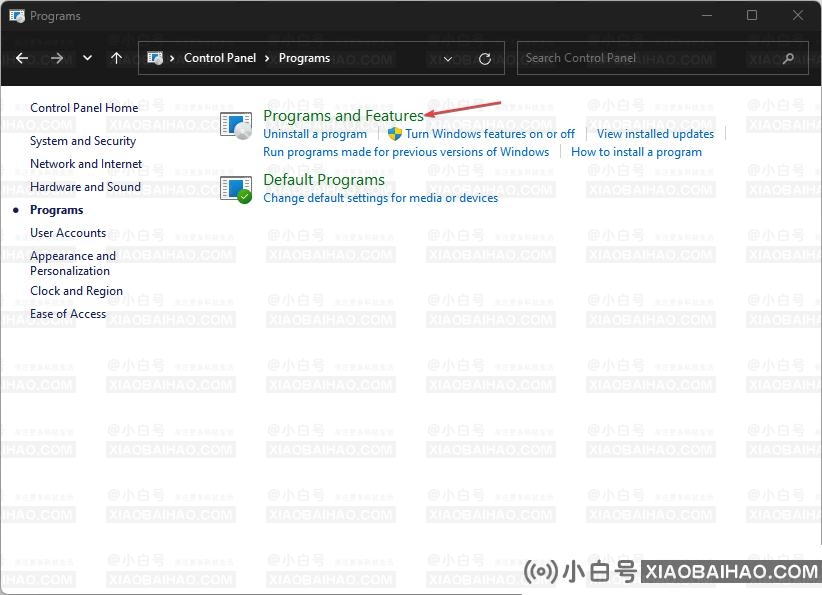Minimize the Programs window
The image size is (822, 595).
[x=707, y=16]
